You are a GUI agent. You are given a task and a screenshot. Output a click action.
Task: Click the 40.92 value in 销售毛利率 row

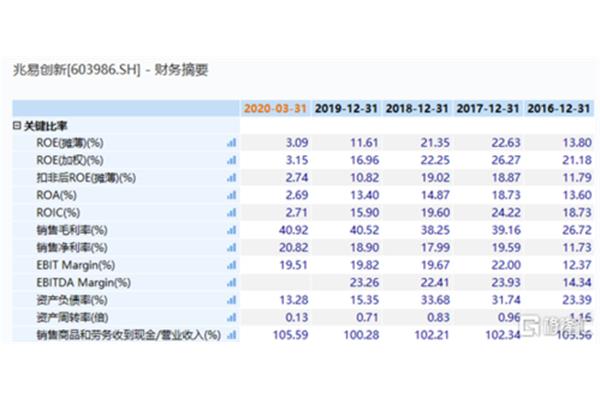[x=293, y=230]
